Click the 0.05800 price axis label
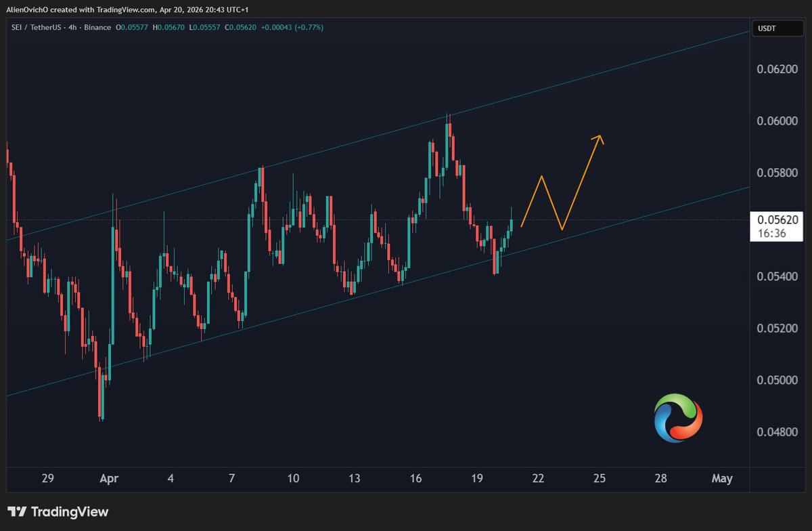Image resolution: width=812 pixels, height=531 pixels. pyautogui.click(x=778, y=173)
